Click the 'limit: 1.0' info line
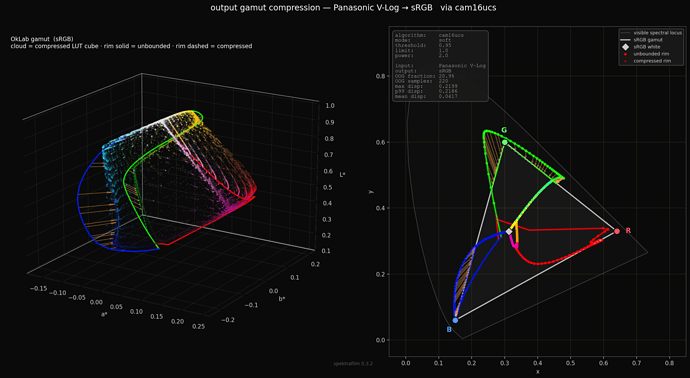 [x=422, y=51]
